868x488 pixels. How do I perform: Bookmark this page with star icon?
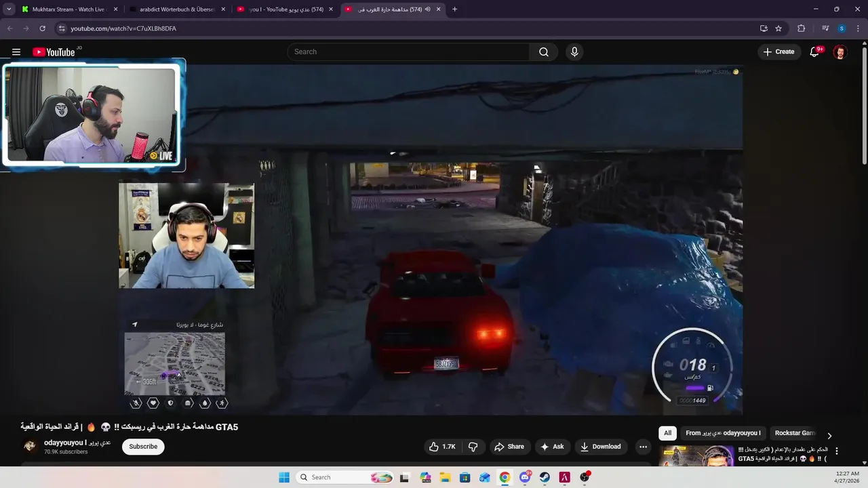click(x=778, y=28)
